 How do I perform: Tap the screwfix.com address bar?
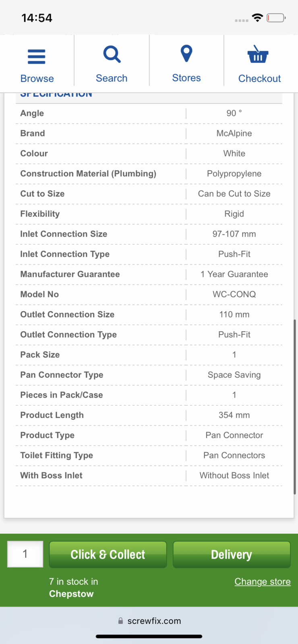[154, 621]
